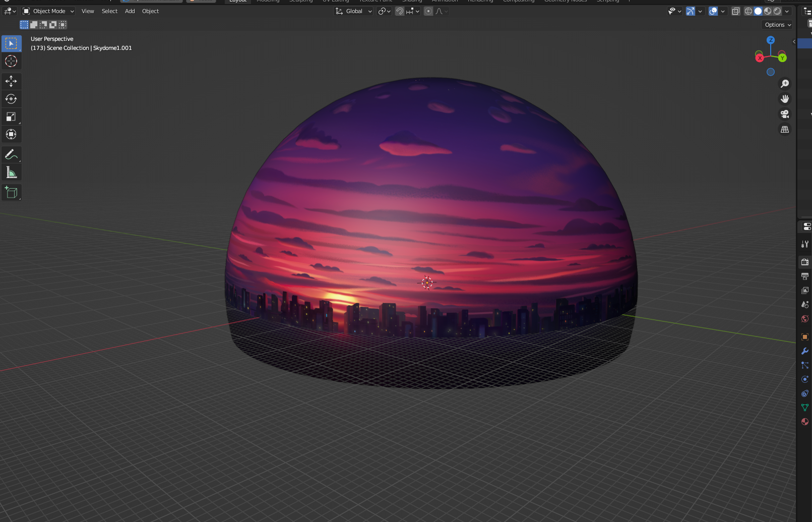Screen dimensions: 812x522
Task: Toggle snapping magnet in header
Action: pyautogui.click(x=399, y=11)
